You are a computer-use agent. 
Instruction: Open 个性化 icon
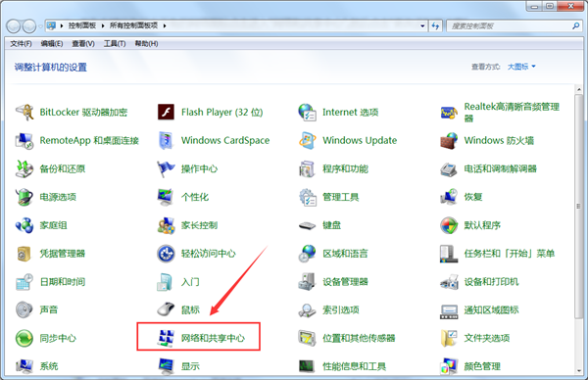point(166,197)
